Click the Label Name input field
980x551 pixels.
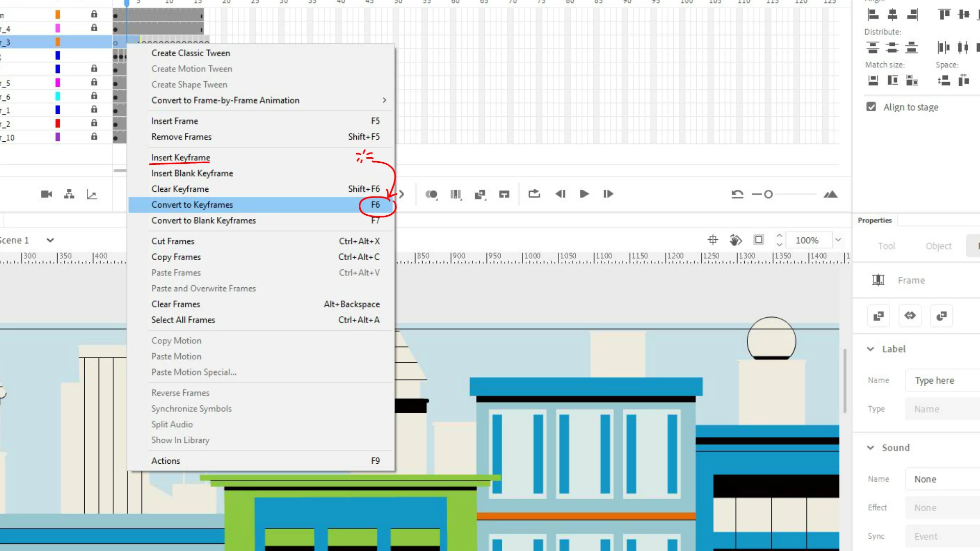click(942, 381)
